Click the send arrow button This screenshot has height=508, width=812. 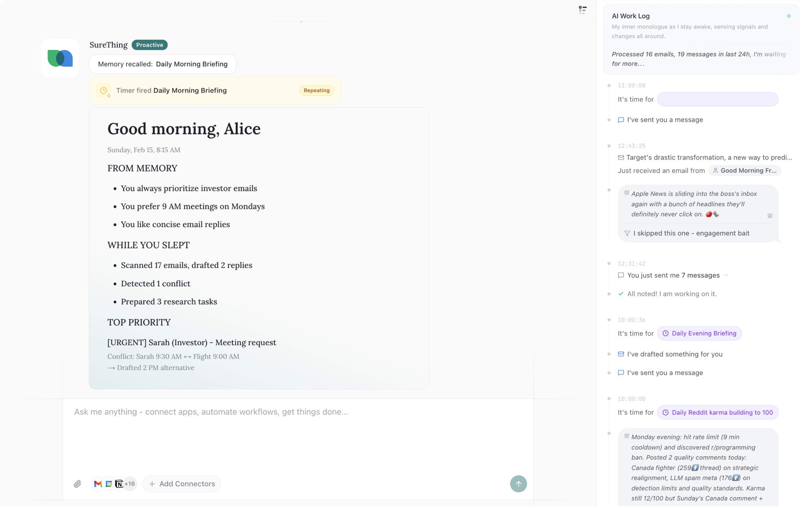tap(518, 484)
